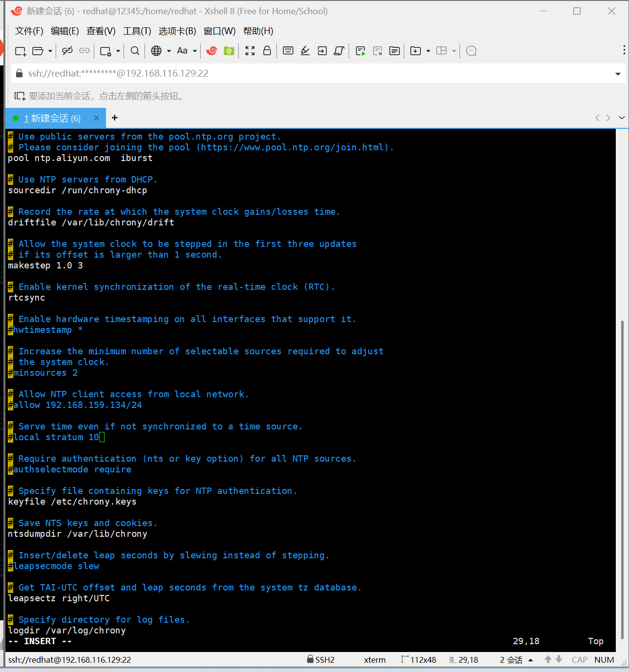The image size is (629, 672).
Task: Click the run script green-play icon
Action: coord(361,51)
